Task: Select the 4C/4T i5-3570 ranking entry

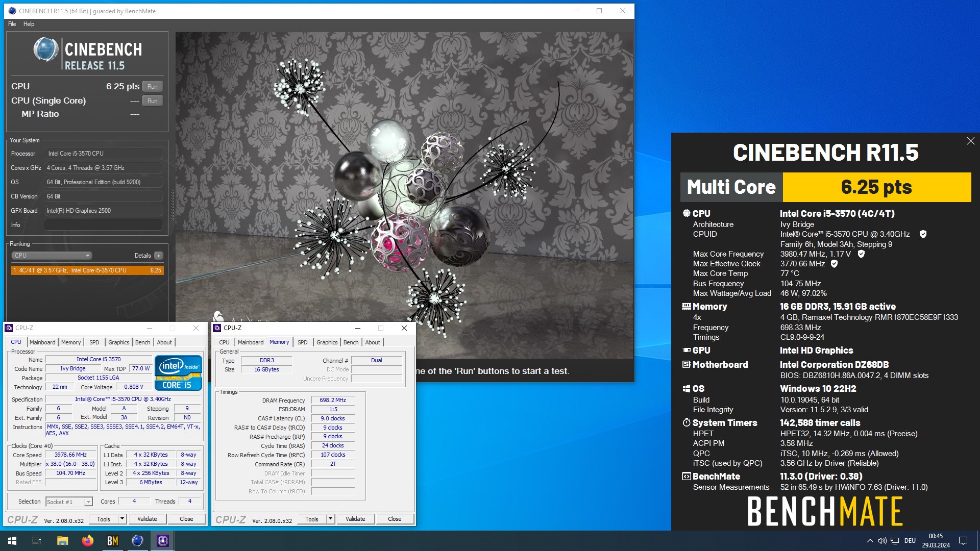Action: (x=87, y=270)
